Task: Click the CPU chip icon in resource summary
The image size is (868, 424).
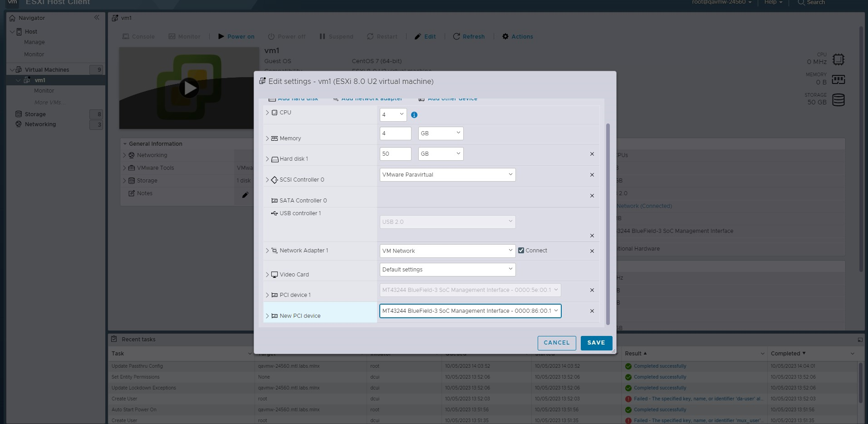Action: pyautogui.click(x=839, y=59)
